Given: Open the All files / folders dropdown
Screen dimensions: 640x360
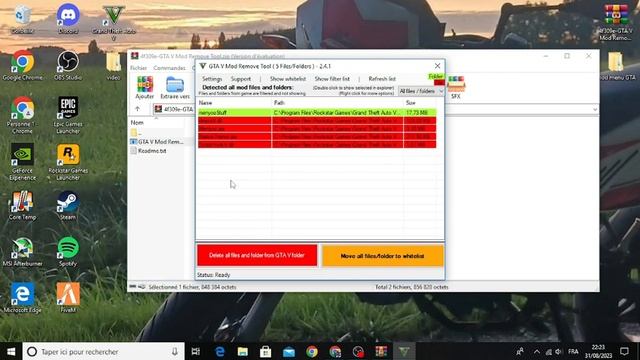Looking at the screenshot, I should [421, 91].
